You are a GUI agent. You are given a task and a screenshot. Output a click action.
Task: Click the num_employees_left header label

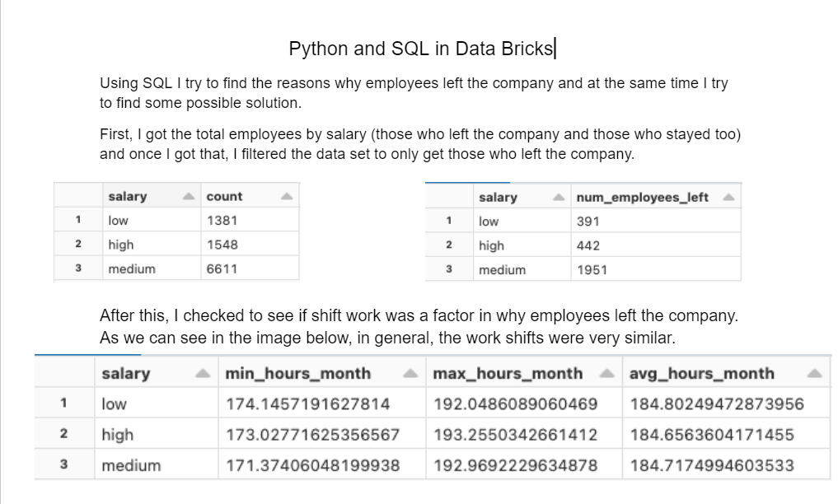643,198
